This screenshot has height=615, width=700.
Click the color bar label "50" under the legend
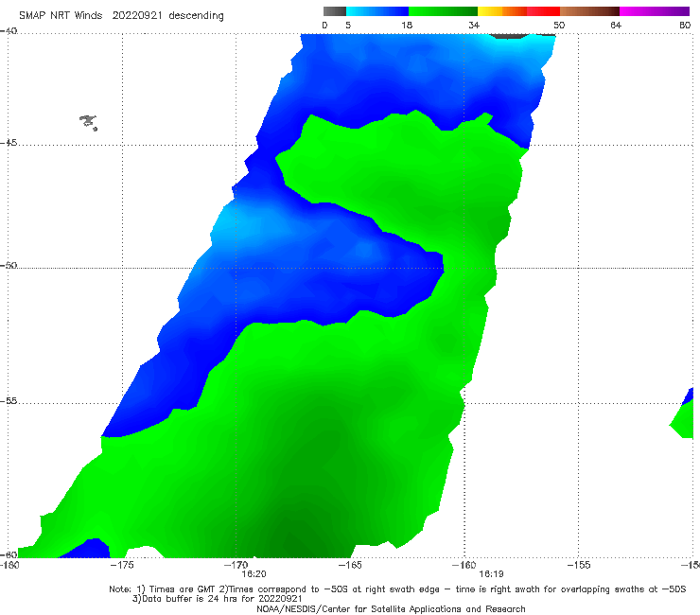(559, 26)
